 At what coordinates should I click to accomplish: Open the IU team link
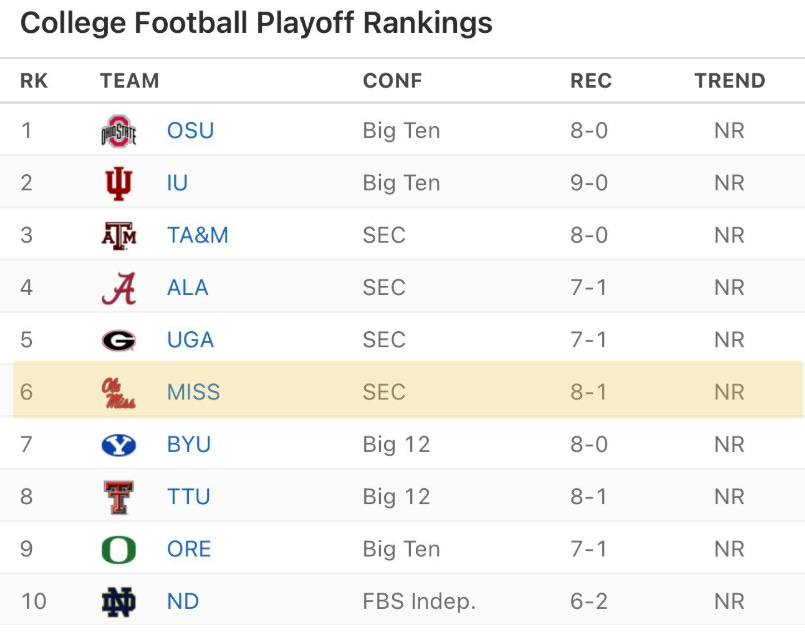tap(177, 183)
